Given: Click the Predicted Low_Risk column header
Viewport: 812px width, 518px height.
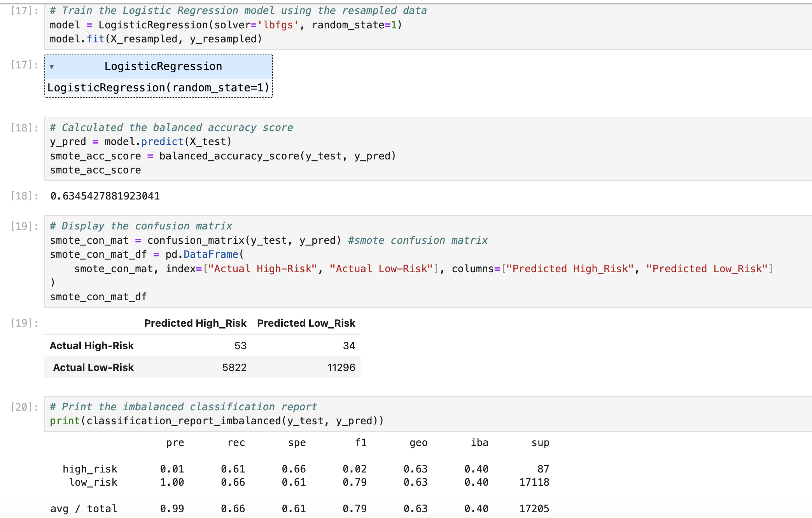Looking at the screenshot, I should [x=306, y=323].
